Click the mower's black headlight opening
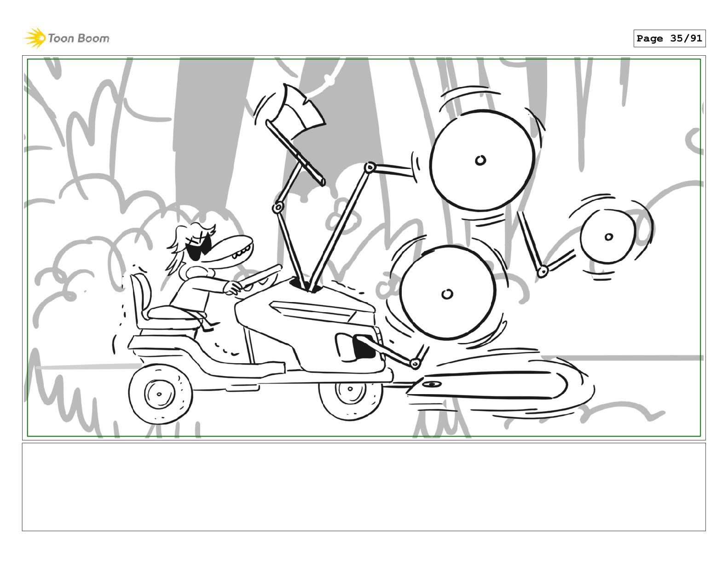Viewport: 728px width, 564px height. coord(364,349)
